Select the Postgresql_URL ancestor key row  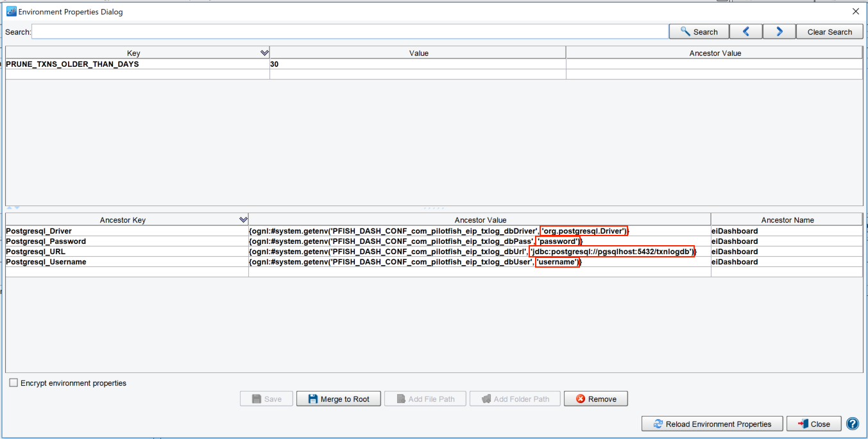[x=127, y=252]
